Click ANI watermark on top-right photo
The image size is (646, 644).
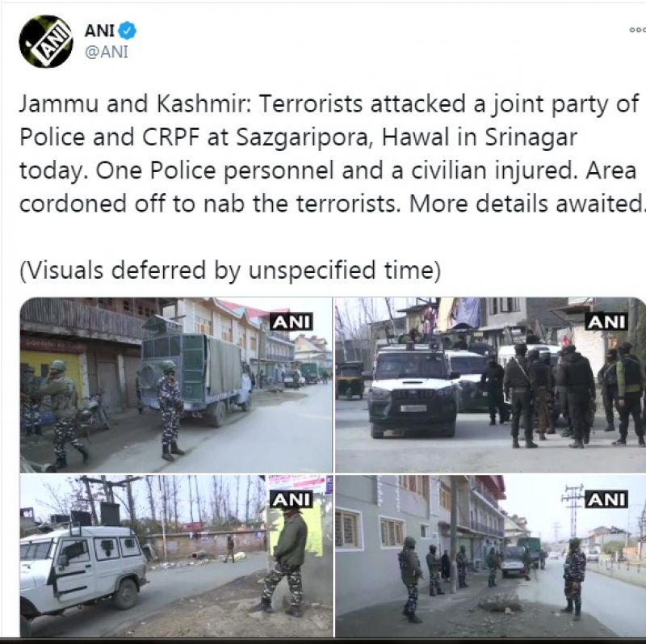pyautogui.click(x=607, y=322)
